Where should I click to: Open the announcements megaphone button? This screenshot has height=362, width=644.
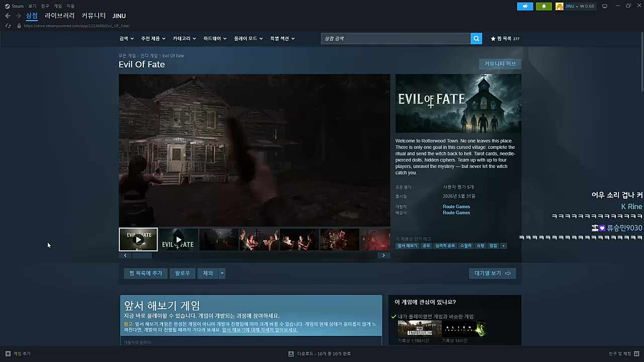(x=525, y=7)
